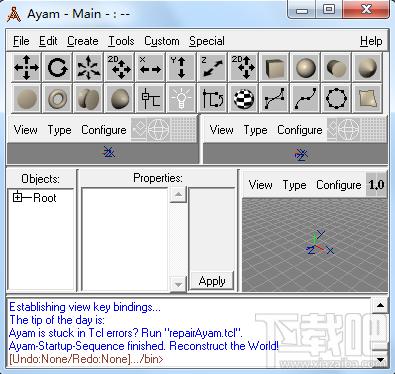Open the Special menu
The width and height of the screenshot is (395, 374).
[x=207, y=41]
